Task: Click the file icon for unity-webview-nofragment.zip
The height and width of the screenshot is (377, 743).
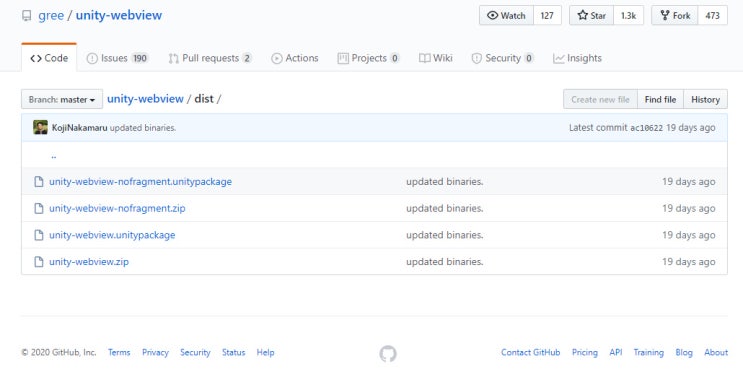Action: point(39,208)
